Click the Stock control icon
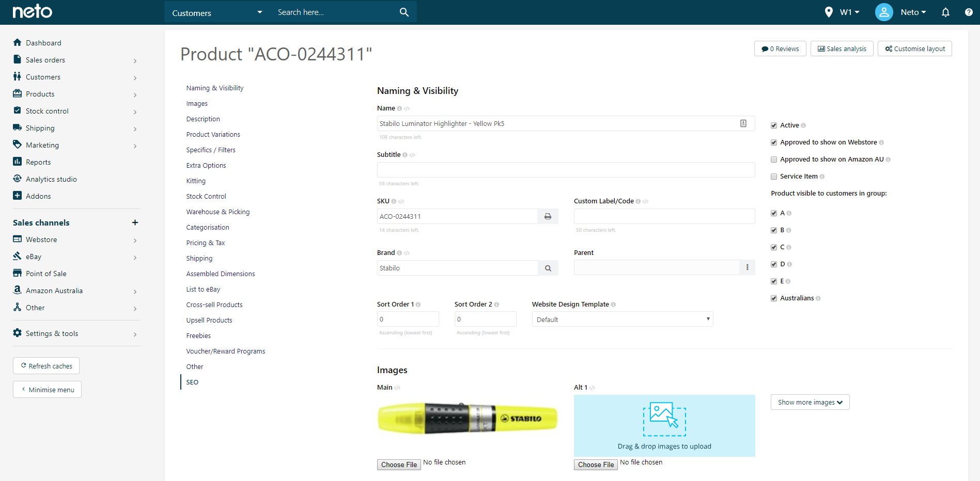The width and height of the screenshot is (980, 481). (x=17, y=110)
